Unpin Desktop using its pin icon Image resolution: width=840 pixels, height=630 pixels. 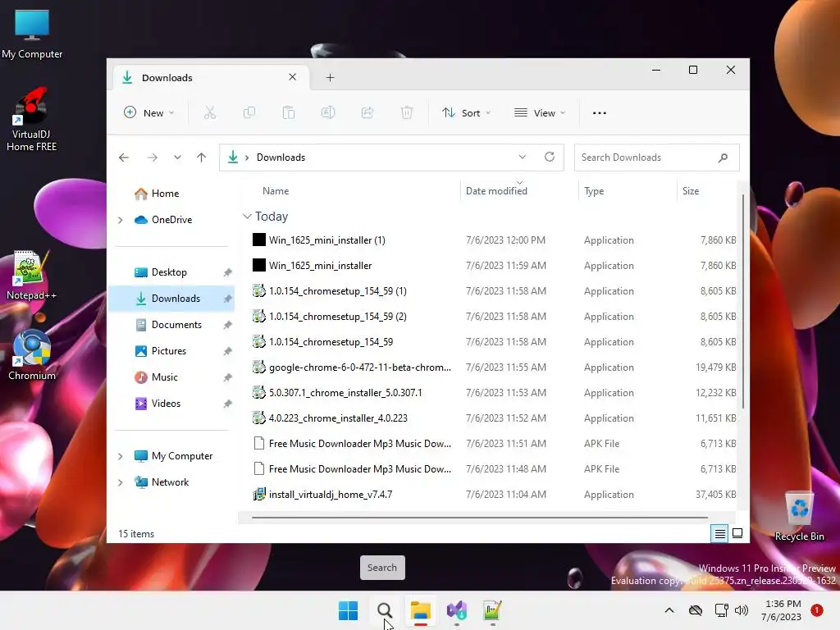tap(228, 272)
